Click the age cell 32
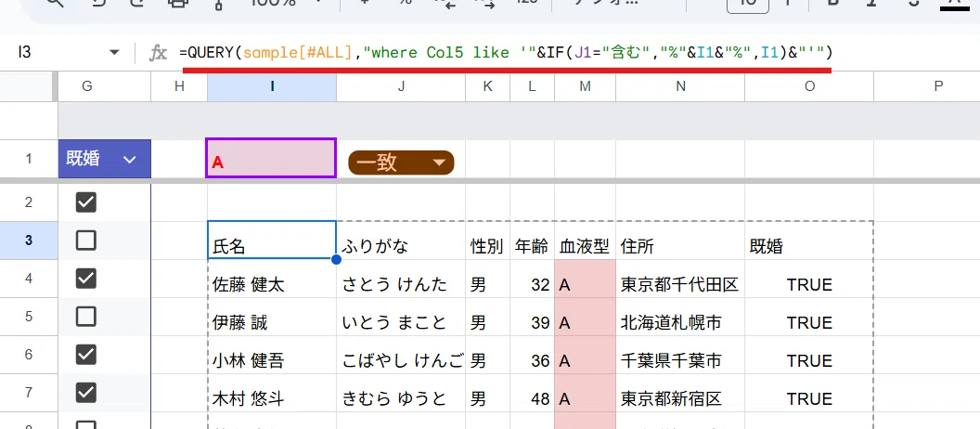This screenshot has width=980, height=429. pyautogui.click(x=532, y=279)
